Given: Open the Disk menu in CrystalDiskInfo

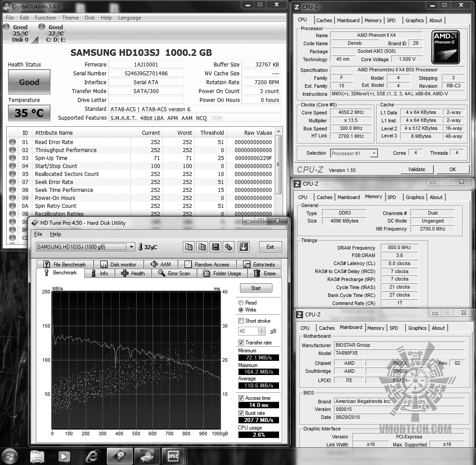Looking at the screenshot, I should [x=90, y=18].
